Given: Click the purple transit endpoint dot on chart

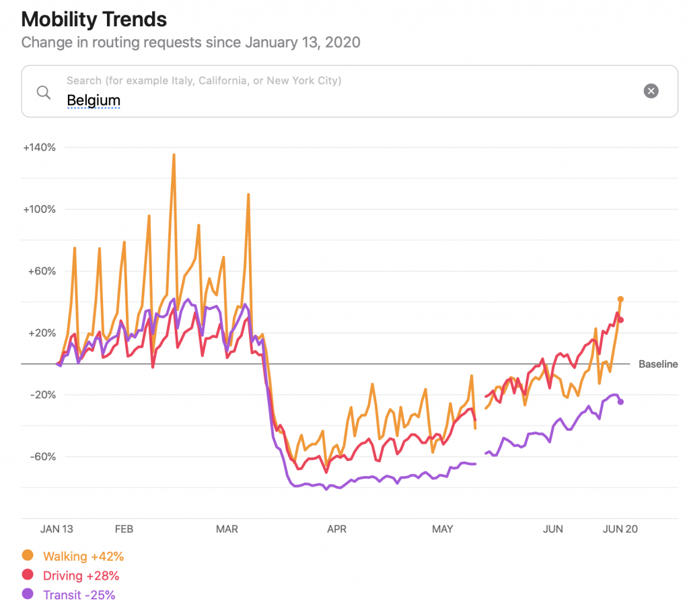Looking at the screenshot, I should 620,402.
